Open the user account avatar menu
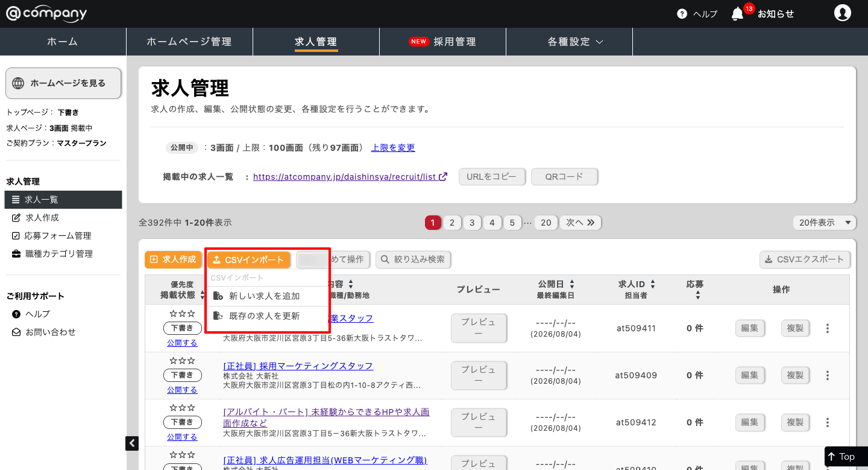 pos(842,13)
